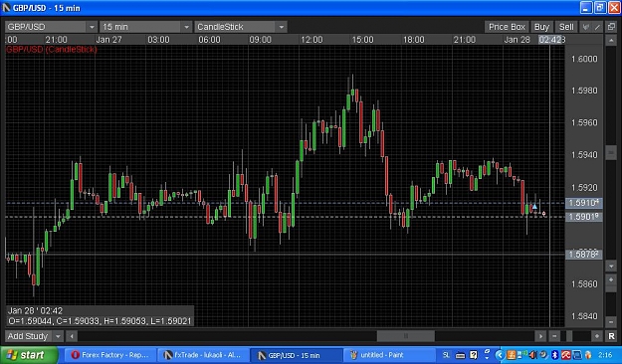Click the SL language indicator in taskbar
The image size is (622, 364).
[446, 355]
